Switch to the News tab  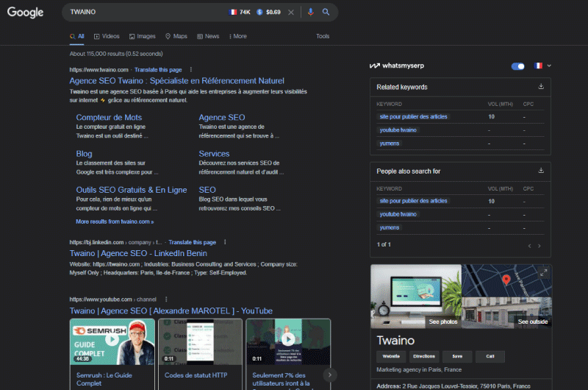208,36
